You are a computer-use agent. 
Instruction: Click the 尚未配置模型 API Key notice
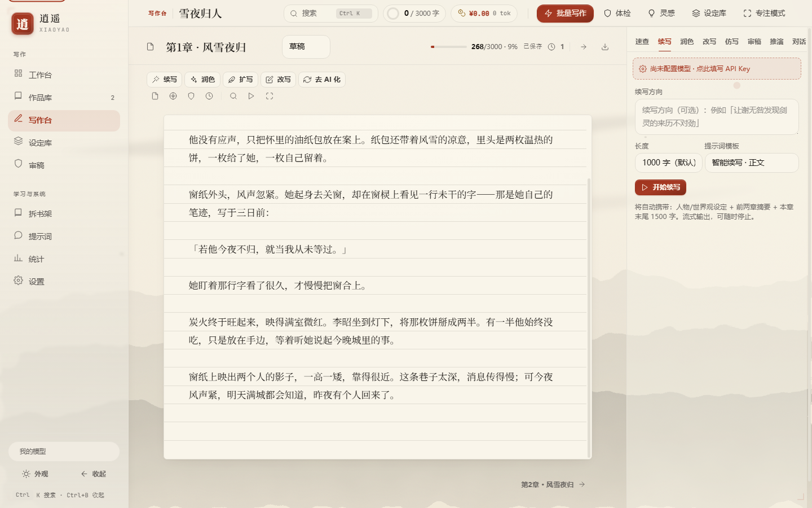tap(717, 69)
